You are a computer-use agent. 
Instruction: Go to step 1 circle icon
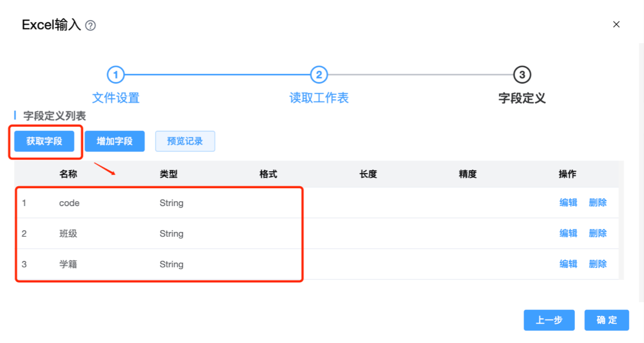[115, 75]
